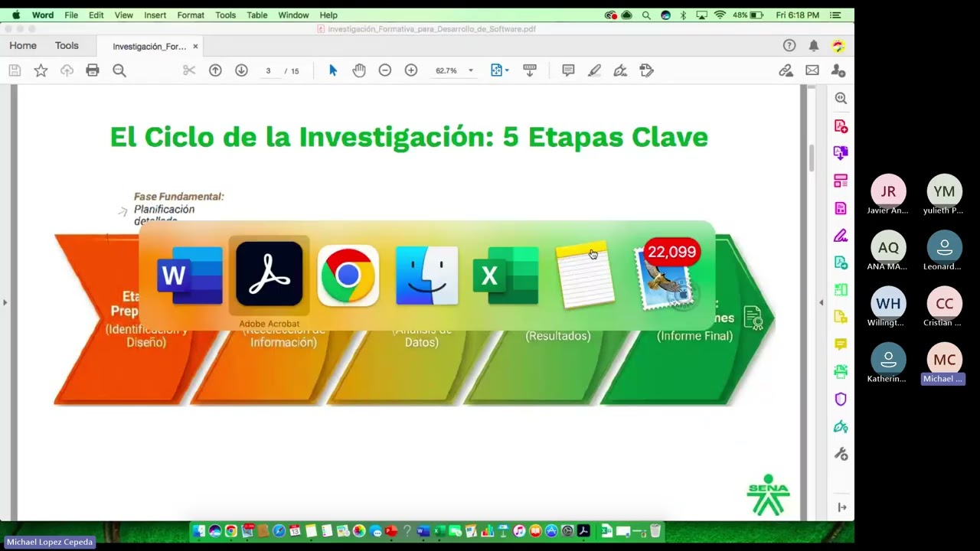Click the page number field showing 3
This screenshot has height=551, width=980.
pyautogui.click(x=268, y=70)
